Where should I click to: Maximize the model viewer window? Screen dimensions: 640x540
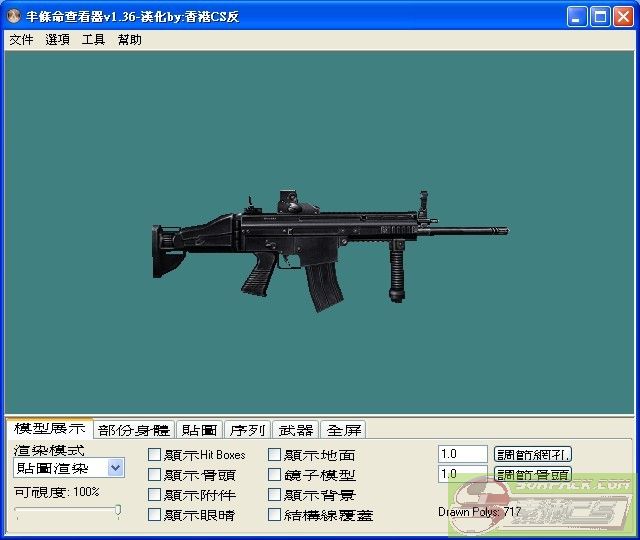(x=600, y=17)
